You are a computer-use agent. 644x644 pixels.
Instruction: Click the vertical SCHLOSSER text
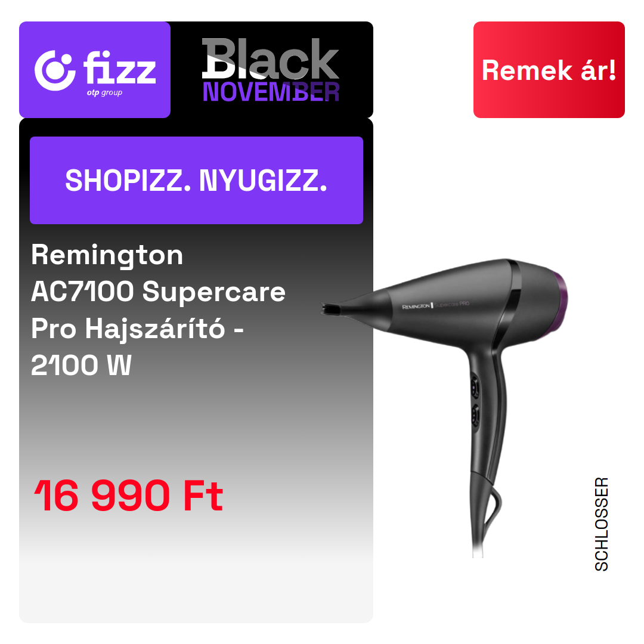(602, 524)
